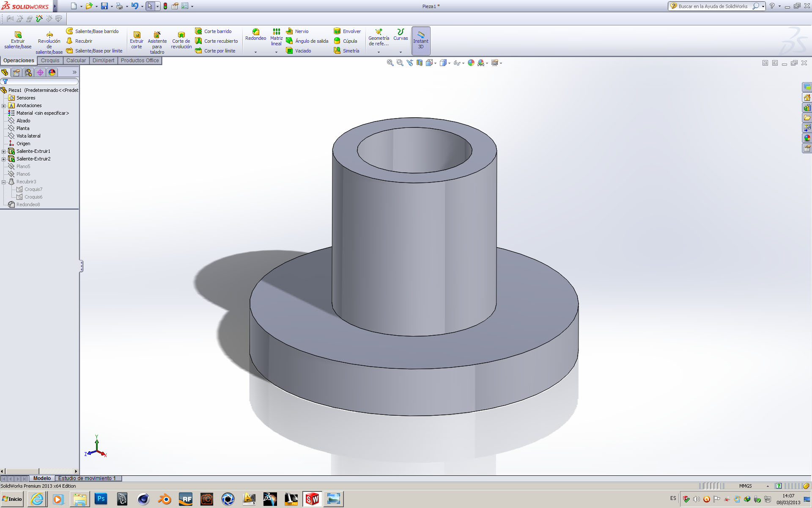Expand SolidWorks menu arrow beside logo
This screenshot has height=508, width=812.
tap(55, 6)
